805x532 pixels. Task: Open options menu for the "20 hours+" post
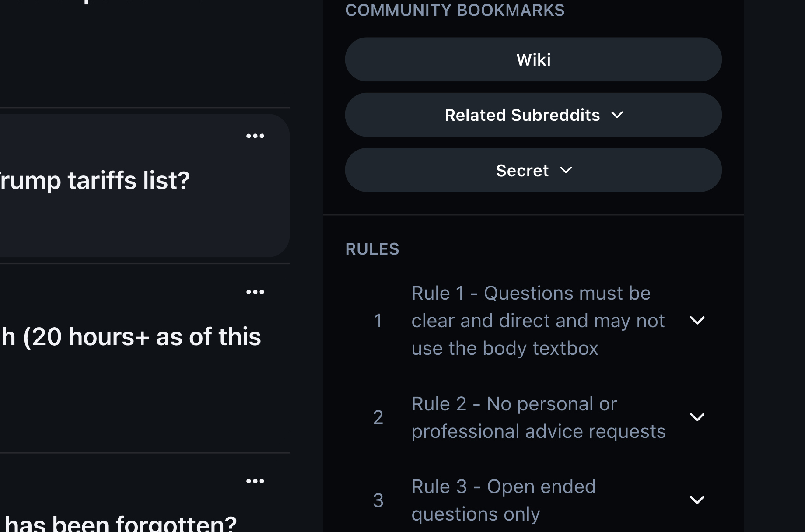coord(255,292)
